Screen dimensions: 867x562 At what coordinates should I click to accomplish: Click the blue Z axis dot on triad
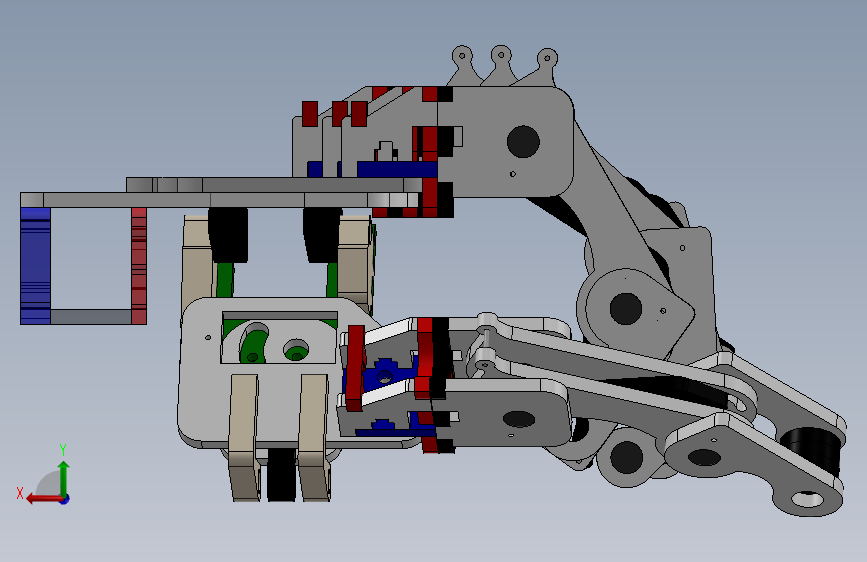click(x=65, y=500)
